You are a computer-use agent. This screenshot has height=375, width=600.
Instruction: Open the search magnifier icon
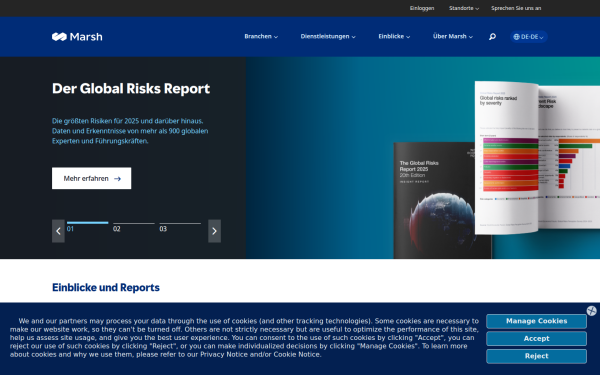tap(492, 37)
